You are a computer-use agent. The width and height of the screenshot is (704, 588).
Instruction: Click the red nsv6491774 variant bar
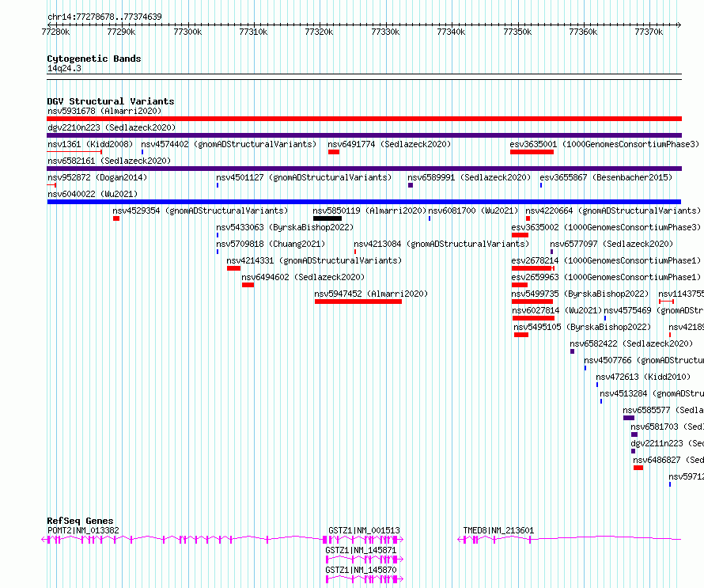(x=334, y=152)
